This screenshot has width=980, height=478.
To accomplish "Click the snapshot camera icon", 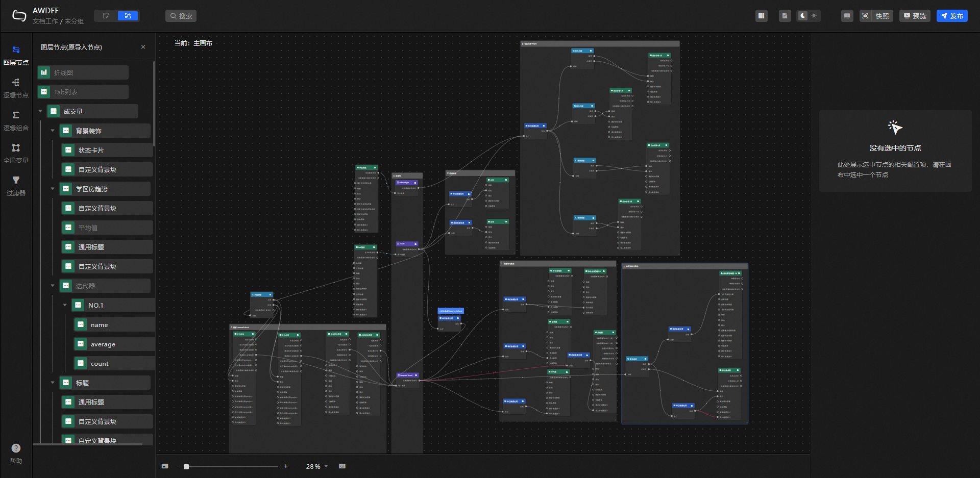I will [865, 16].
